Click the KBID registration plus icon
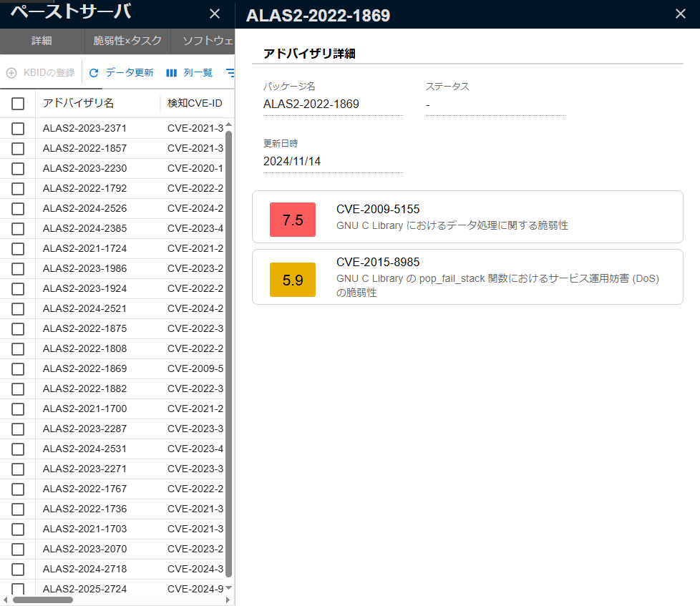This screenshot has height=606, width=700. click(x=11, y=73)
